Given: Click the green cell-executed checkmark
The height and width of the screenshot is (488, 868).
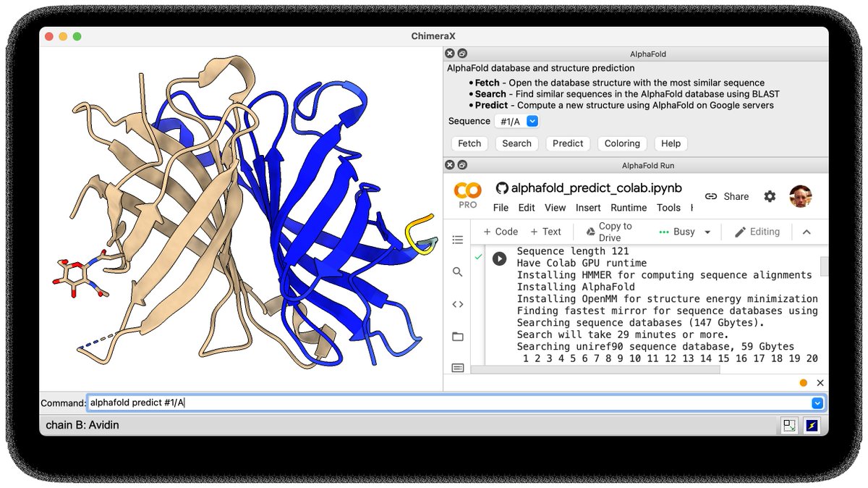Looking at the screenshot, I should pos(478,257).
